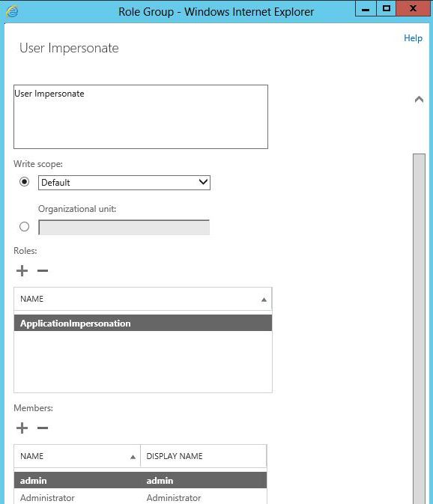Sort roles by NAME arrow icon
433x504 pixels.
click(264, 300)
